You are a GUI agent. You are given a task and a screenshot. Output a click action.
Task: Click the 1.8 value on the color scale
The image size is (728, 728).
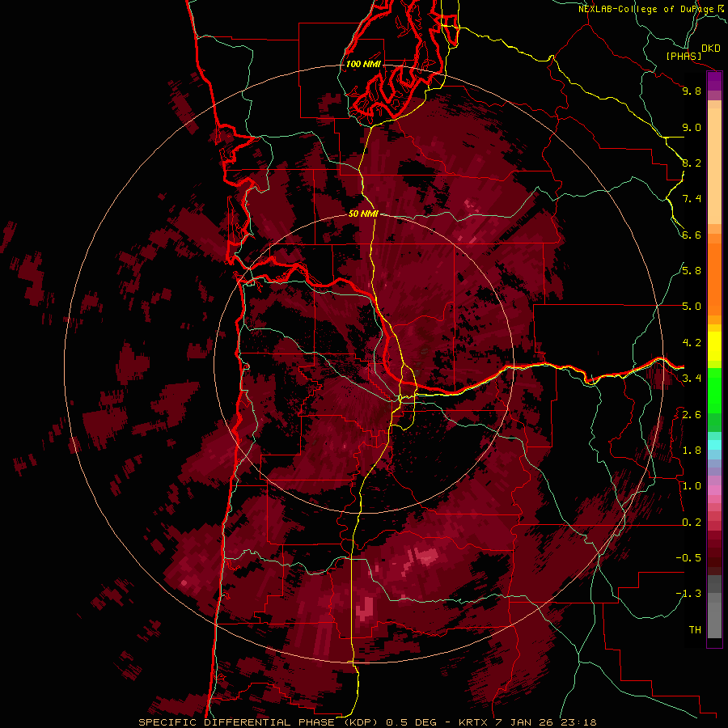tap(692, 451)
